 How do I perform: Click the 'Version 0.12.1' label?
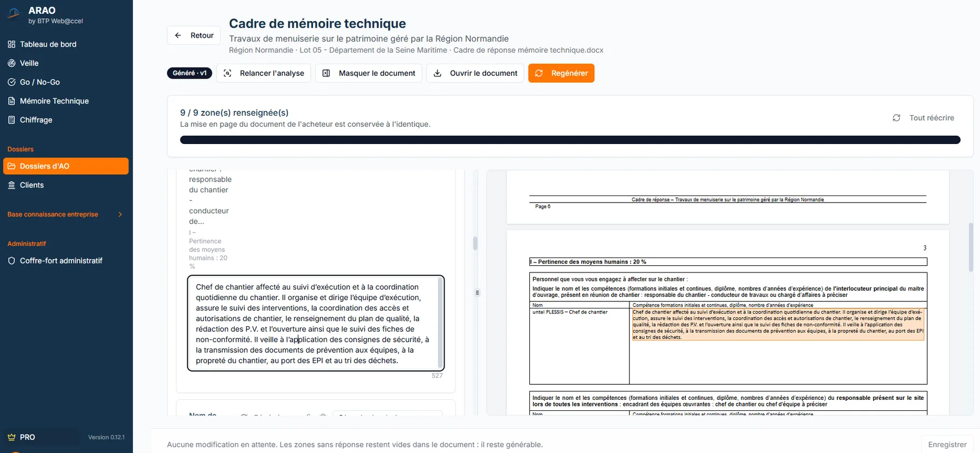click(106, 437)
